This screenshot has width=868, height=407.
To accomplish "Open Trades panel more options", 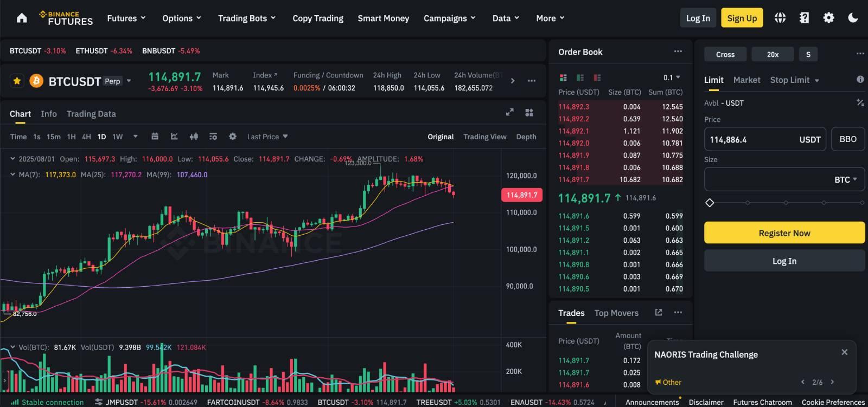I will pos(678,313).
